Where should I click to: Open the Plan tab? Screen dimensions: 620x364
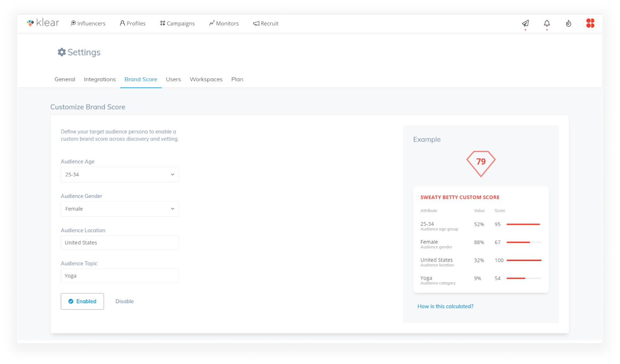coord(237,79)
